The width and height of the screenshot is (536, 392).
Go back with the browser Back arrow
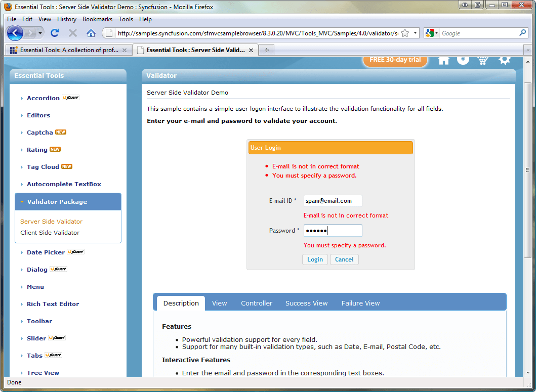tap(15, 33)
